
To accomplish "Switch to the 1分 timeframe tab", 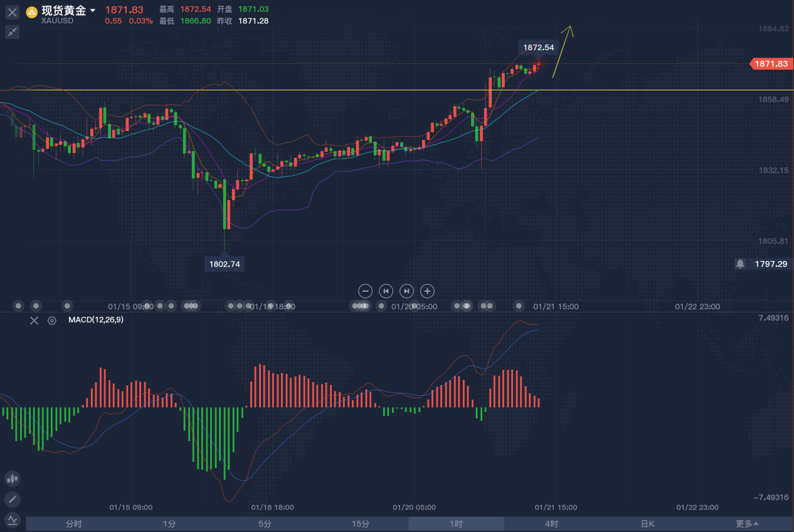I will click(169, 524).
